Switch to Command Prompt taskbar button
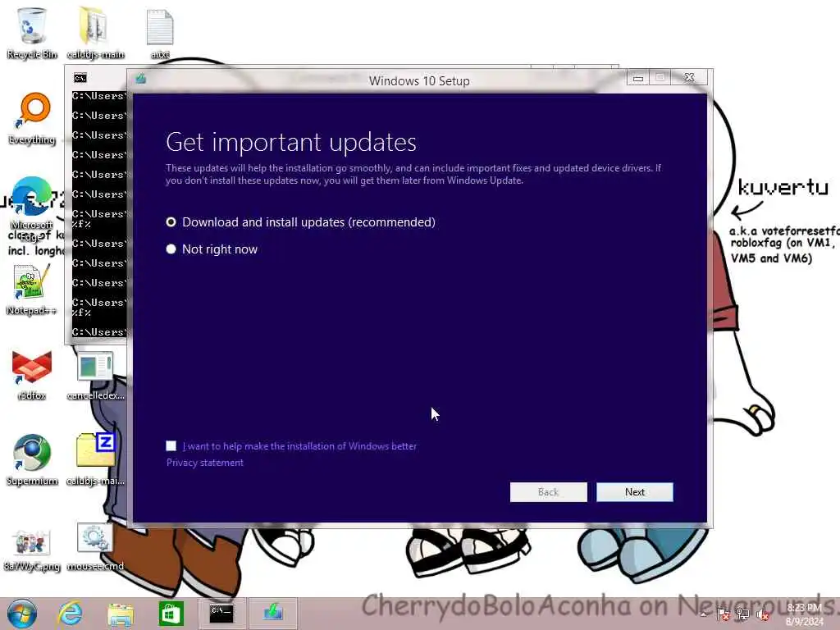This screenshot has height=630, width=840. click(221, 614)
